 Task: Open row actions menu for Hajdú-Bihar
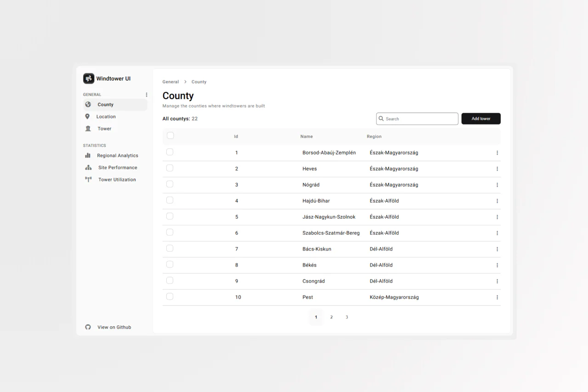click(497, 201)
